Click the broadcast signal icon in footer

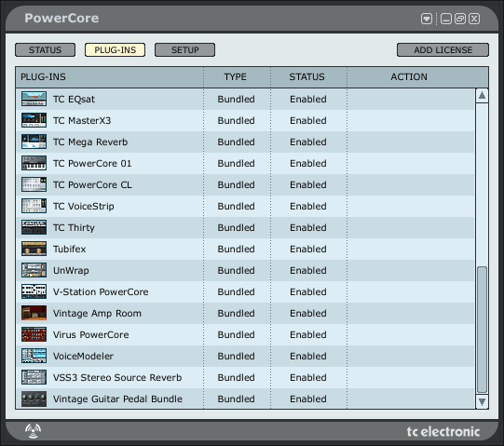coord(34,430)
